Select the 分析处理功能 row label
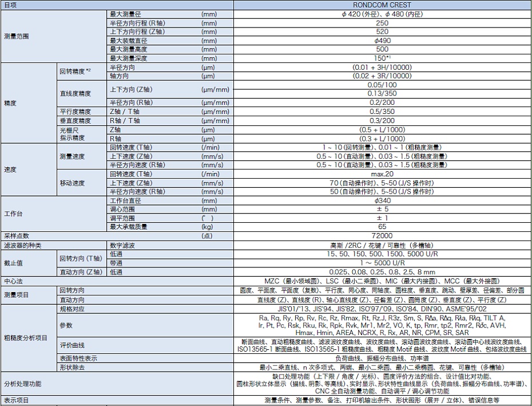Viewport: 532px width, 406px height. coord(23,383)
